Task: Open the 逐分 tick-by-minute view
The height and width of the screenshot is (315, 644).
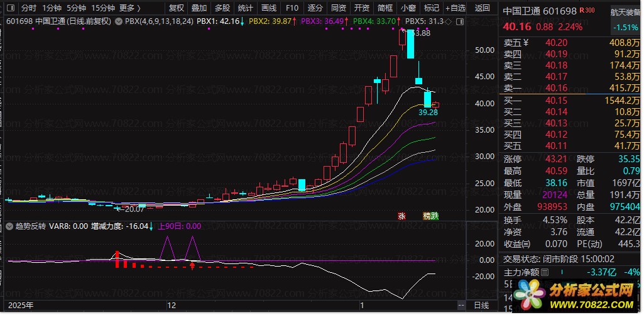Action: coord(315,8)
